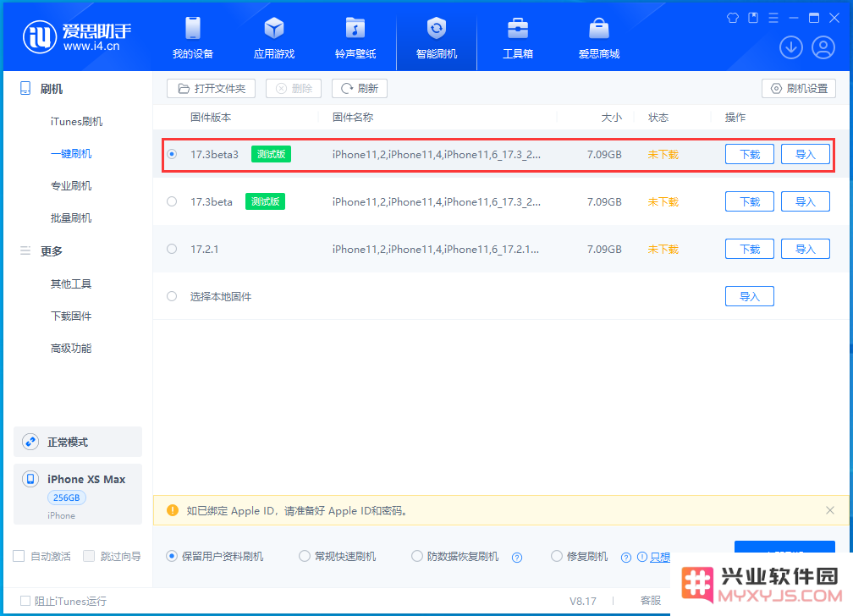The image size is (853, 616).
Task: Click the 大小 column header
Action: tap(612, 117)
